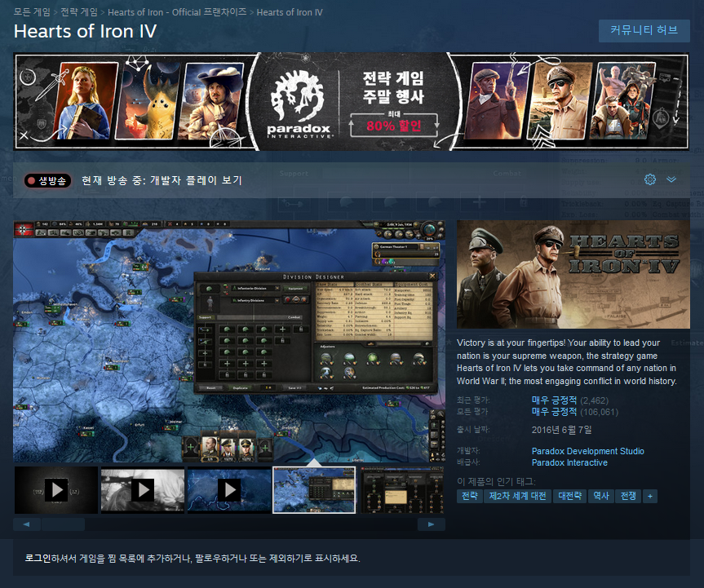This screenshot has width=704, height=588.
Task: Open the 커뮤니티 허브 button
Action: click(644, 30)
